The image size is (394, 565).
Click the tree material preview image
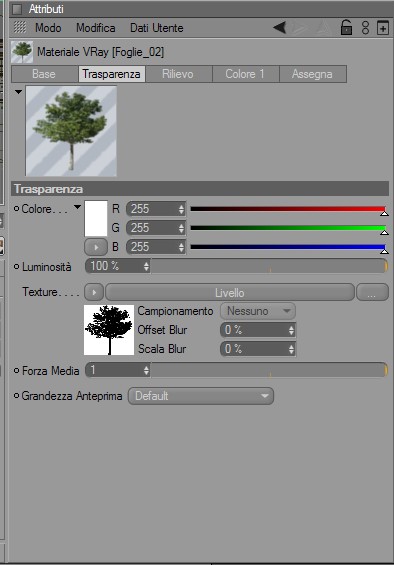(71, 131)
